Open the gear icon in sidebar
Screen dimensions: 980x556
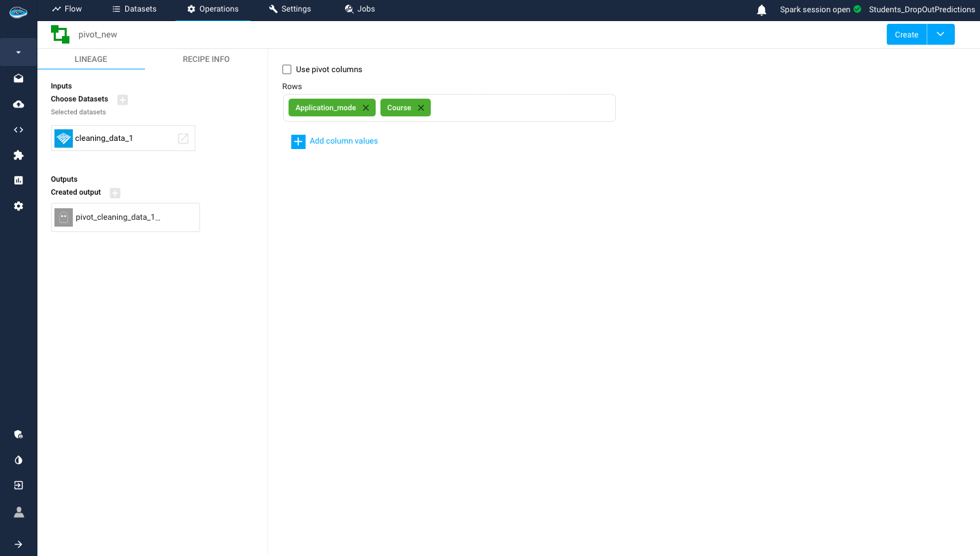18,206
